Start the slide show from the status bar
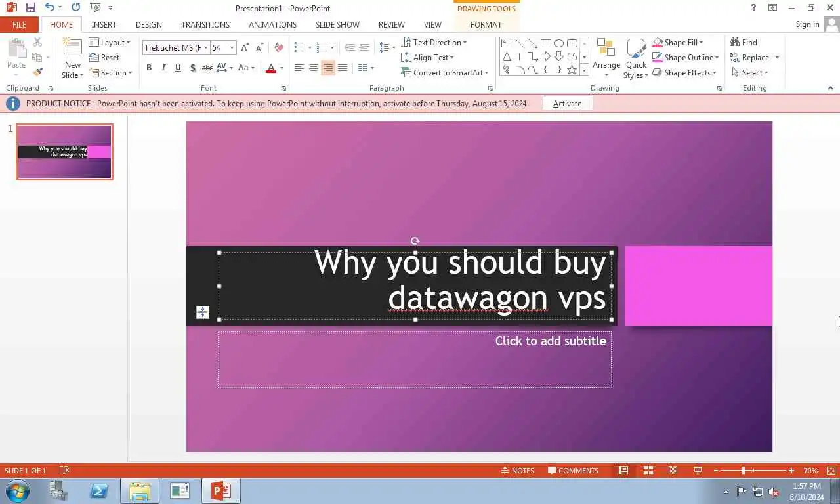This screenshot has height=504, width=840. tap(698, 471)
